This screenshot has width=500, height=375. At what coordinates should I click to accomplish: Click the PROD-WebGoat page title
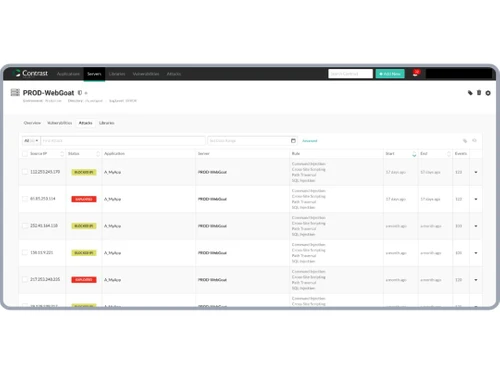tap(48, 93)
